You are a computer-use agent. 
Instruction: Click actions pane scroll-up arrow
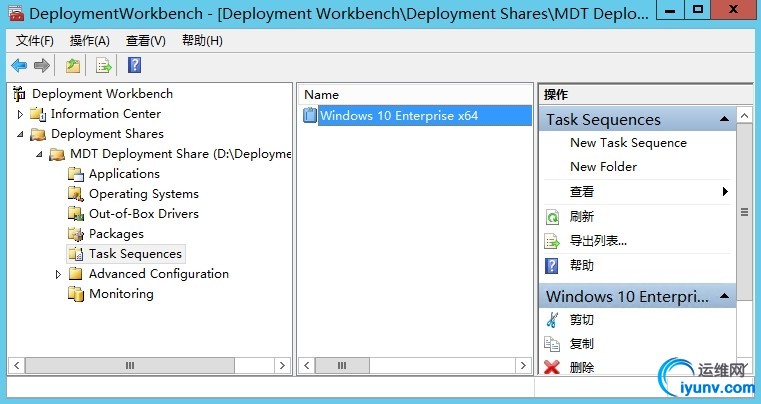click(744, 116)
